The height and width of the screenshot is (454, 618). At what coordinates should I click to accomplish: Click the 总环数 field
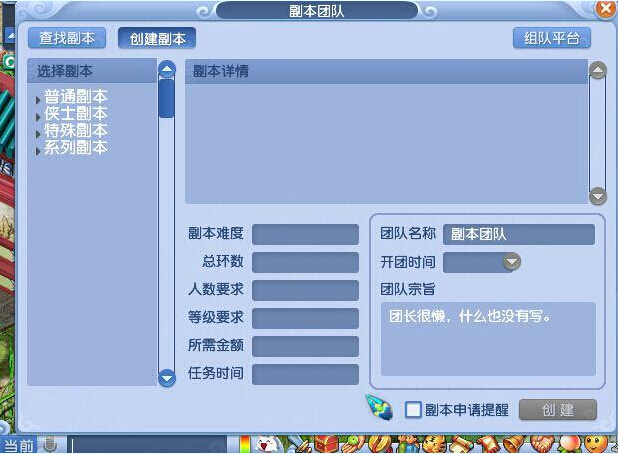click(x=305, y=262)
